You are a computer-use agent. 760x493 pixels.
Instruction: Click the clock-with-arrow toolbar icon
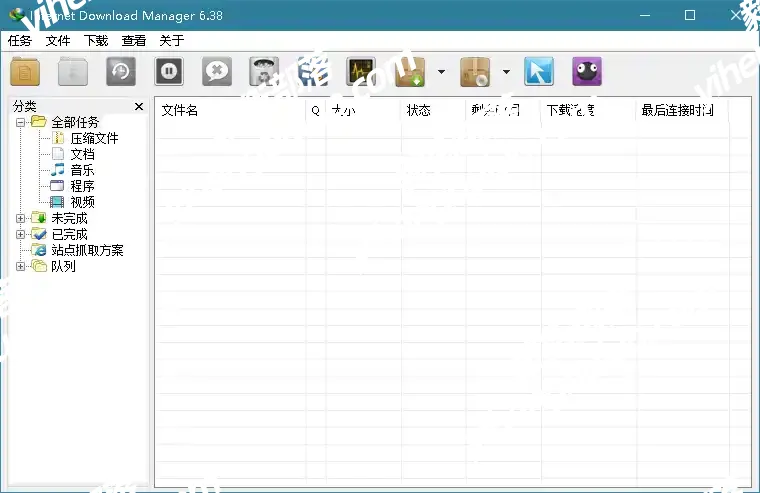tap(121, 72)
